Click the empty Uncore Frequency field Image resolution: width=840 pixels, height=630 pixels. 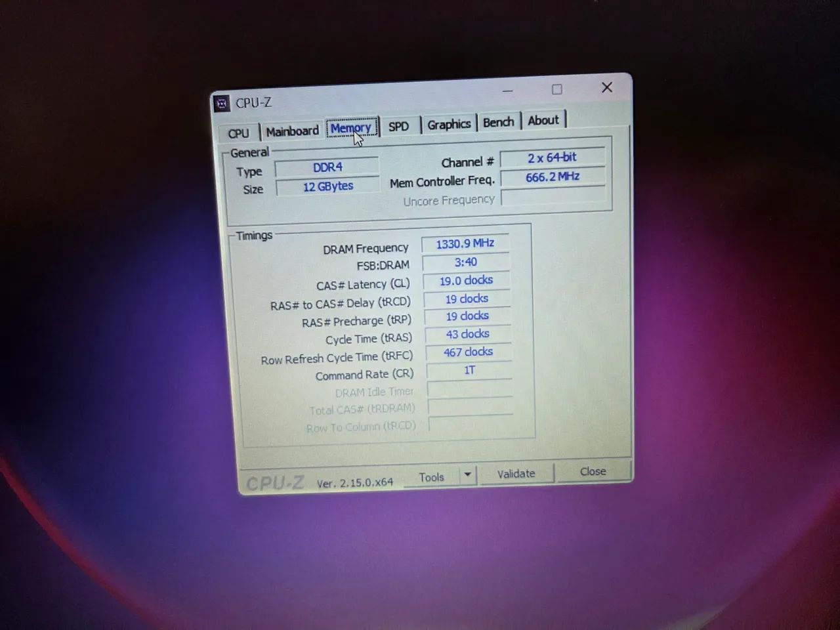553,197
